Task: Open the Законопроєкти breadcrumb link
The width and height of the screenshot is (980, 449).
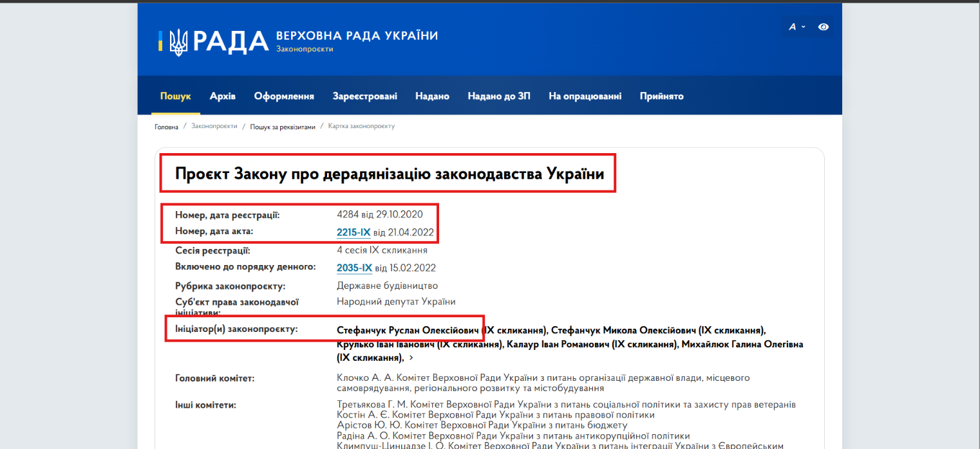Action: point(214,126)
